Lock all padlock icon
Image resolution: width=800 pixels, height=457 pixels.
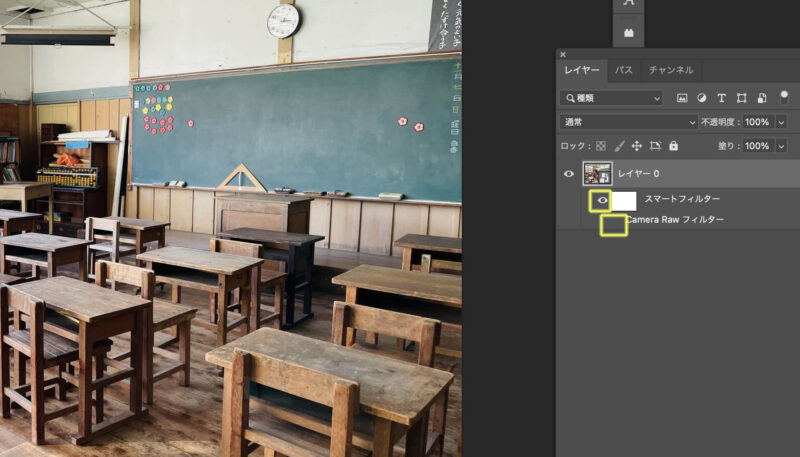coord(673,146)
